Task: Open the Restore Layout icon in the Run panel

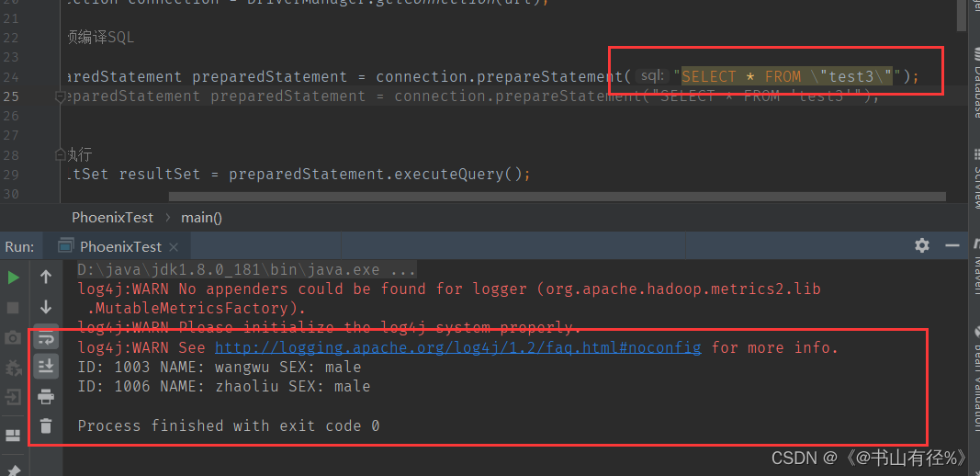Action: 13,435
